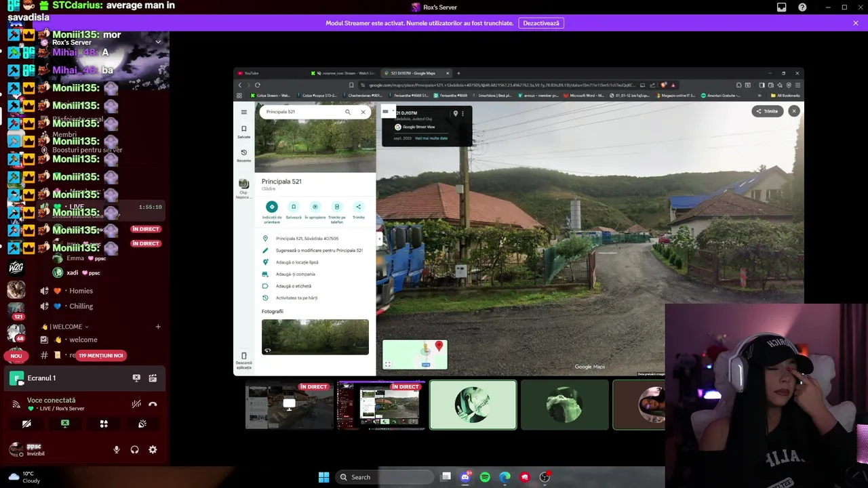
Task: Toggle screen sharing button
Action: coord(65,424)
